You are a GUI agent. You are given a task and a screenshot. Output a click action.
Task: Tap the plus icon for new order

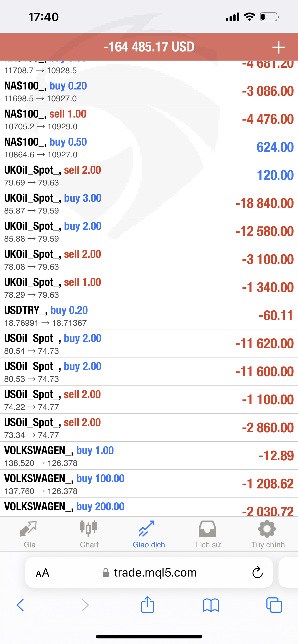(278, 47)
